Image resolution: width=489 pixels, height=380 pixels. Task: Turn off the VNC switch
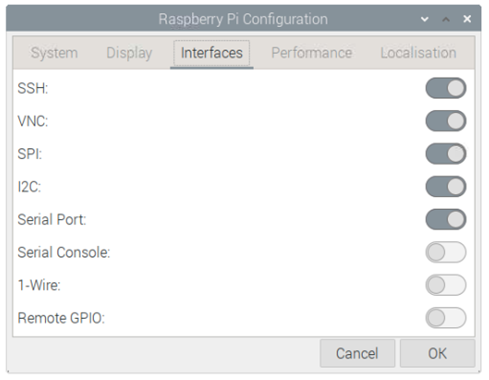tap(446, 121)
